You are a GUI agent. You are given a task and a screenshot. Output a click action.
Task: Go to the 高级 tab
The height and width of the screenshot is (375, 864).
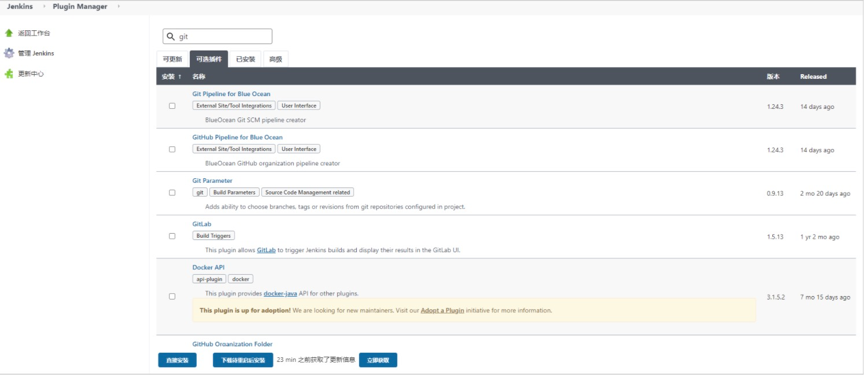(276, 59)
